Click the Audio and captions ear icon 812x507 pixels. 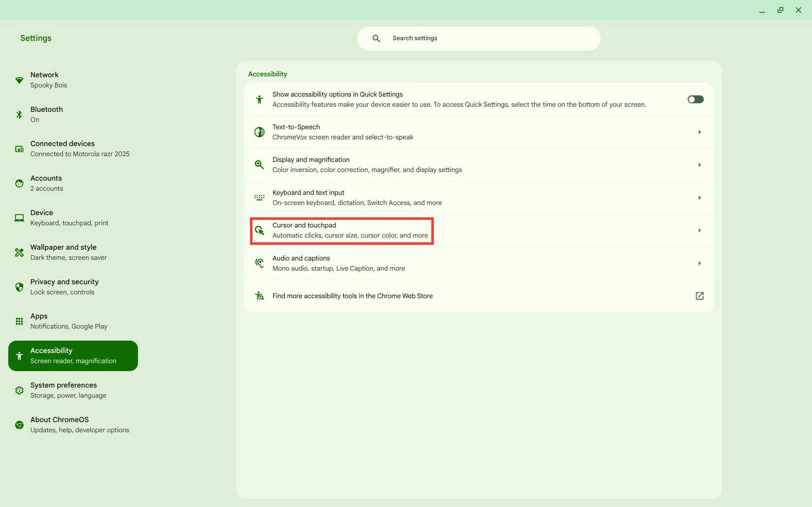(259, 263)
